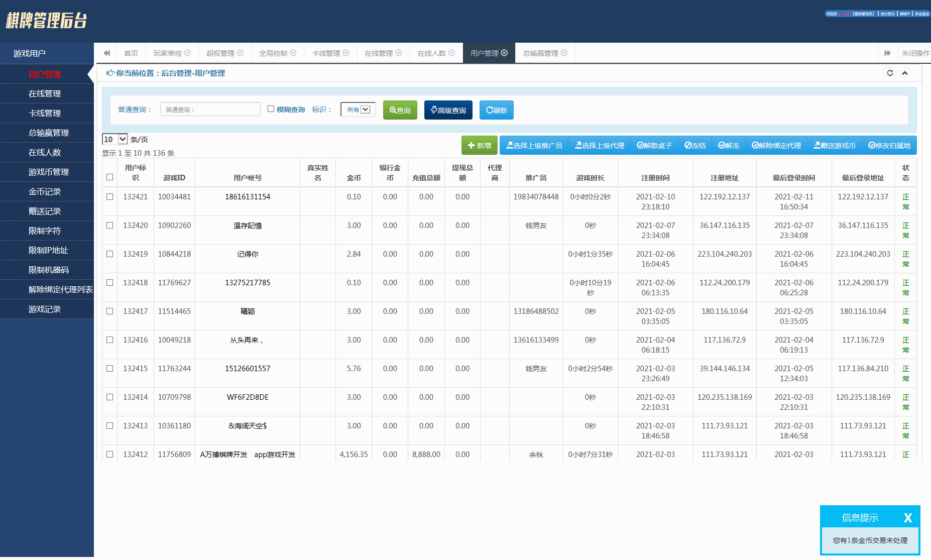Switch to the 在线管理 tab
The image size is (931, 560).
pyautogui.click(x=379, y=53)
